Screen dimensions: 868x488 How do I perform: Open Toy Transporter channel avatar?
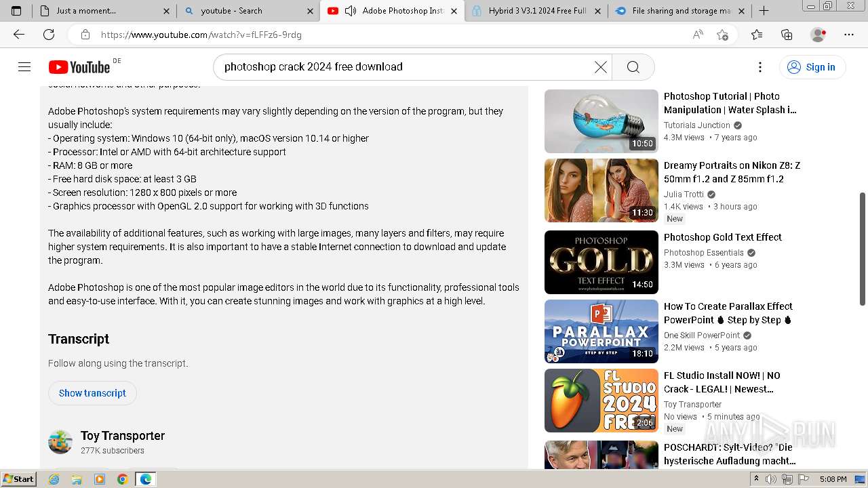pyautogui.click(x=60, y=442)
